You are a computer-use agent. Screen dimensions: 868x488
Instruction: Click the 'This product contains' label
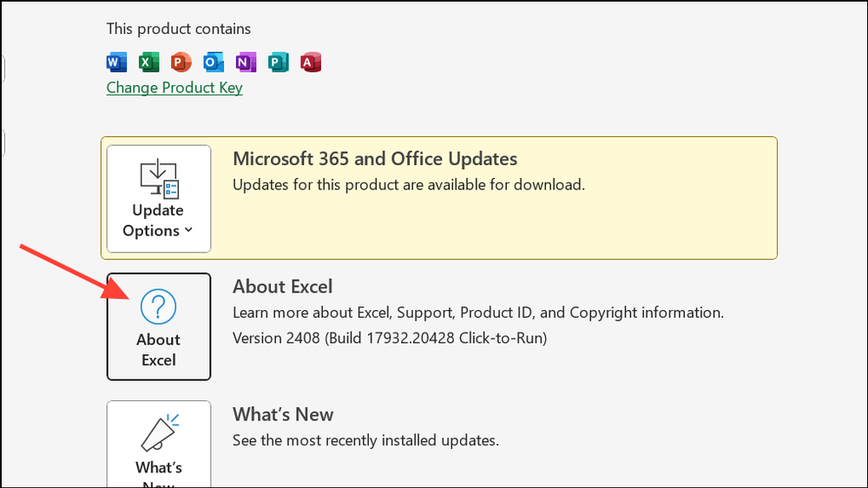(178, 29)
